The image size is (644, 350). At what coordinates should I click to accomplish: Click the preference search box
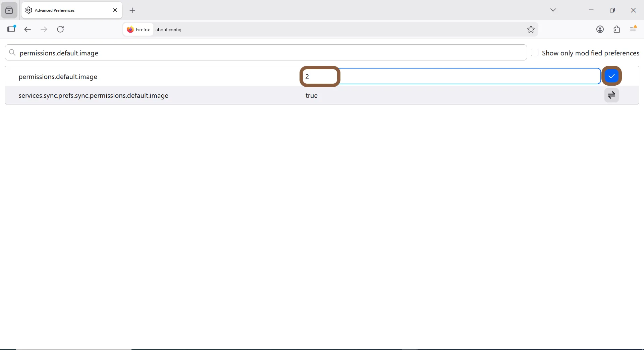coord(268,53)
